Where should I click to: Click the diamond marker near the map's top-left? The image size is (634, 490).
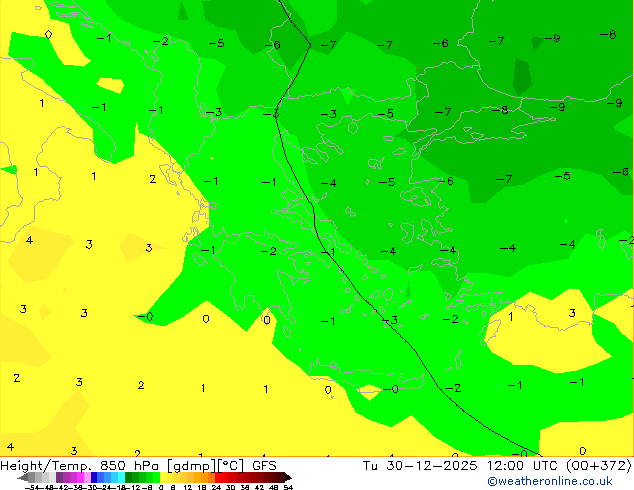[x=48, y=34]
